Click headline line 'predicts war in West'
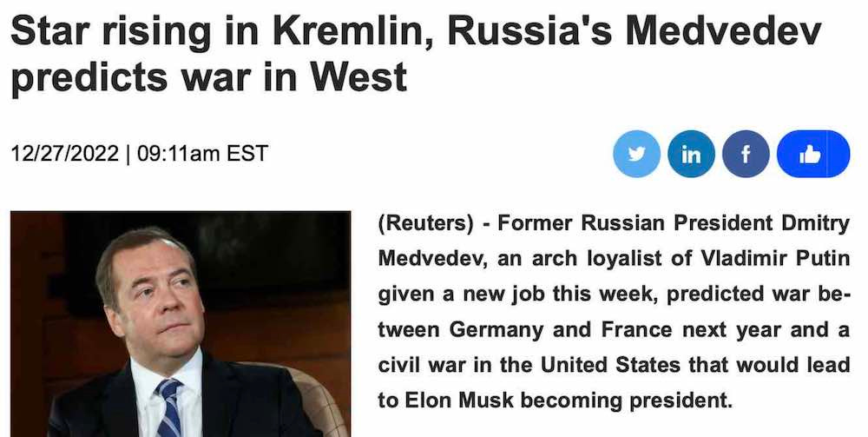Image resolution: width=868 pixels, height=437 pixels. pyautogui.click(x=208, y=76)
